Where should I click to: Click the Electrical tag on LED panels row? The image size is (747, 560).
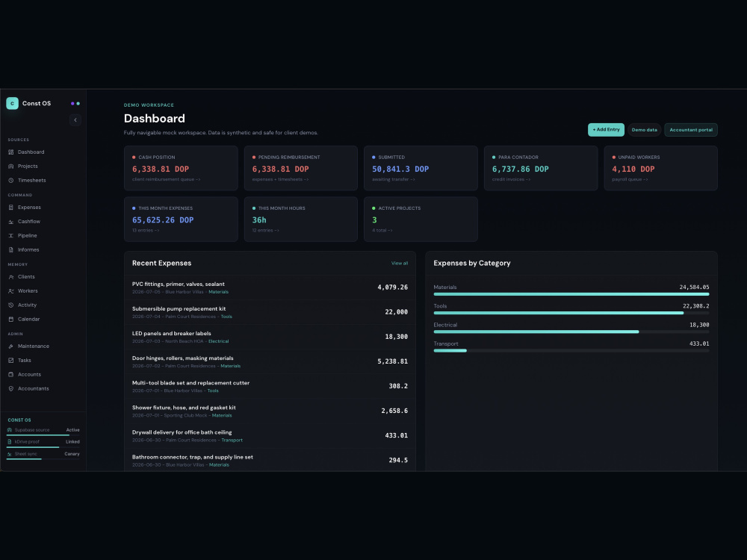point(219,341)
